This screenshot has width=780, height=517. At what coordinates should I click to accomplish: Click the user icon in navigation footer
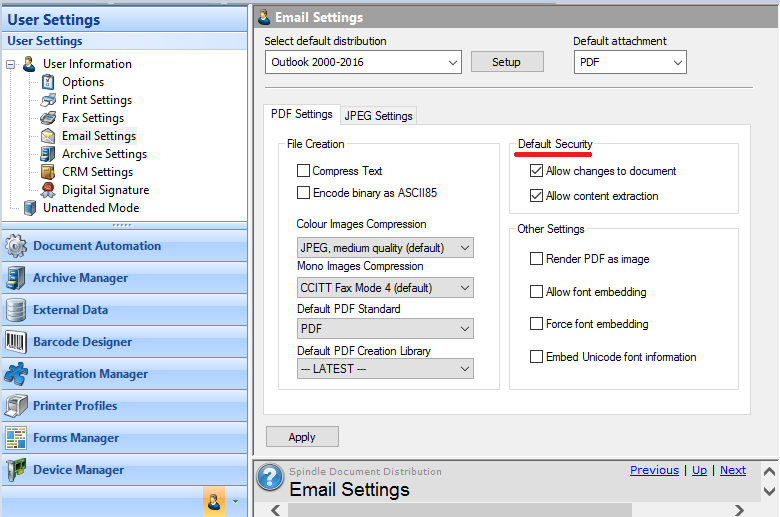click(214, 502)
